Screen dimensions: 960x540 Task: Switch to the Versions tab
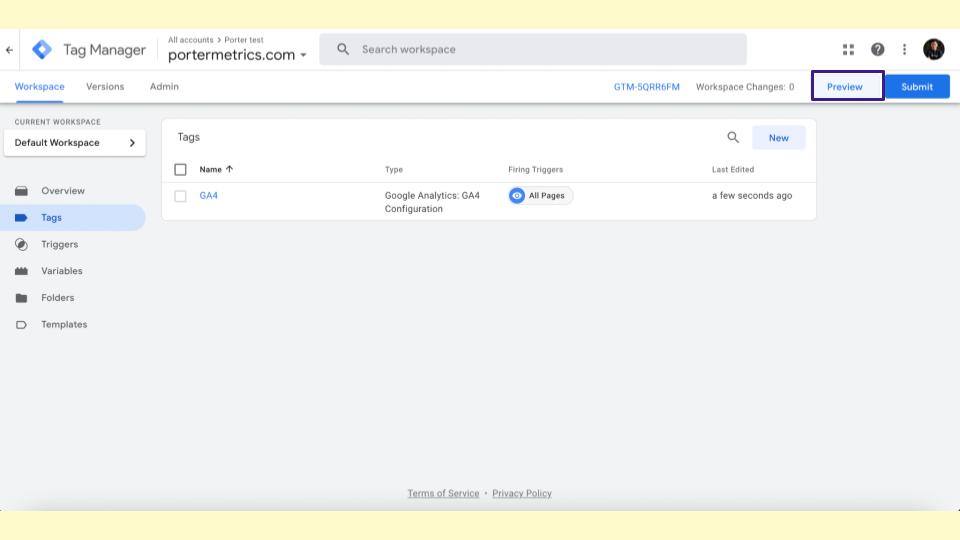(105, 86)
